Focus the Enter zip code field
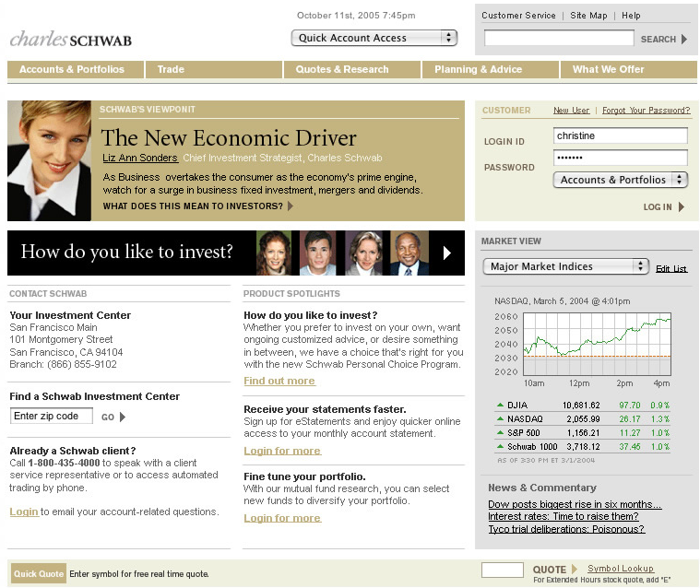Image resolution: width=700 pixels, height=588 pixels. pos(52,416)
